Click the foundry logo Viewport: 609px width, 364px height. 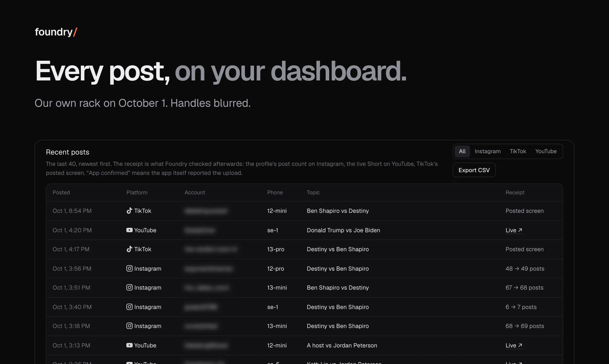point(56,32)
